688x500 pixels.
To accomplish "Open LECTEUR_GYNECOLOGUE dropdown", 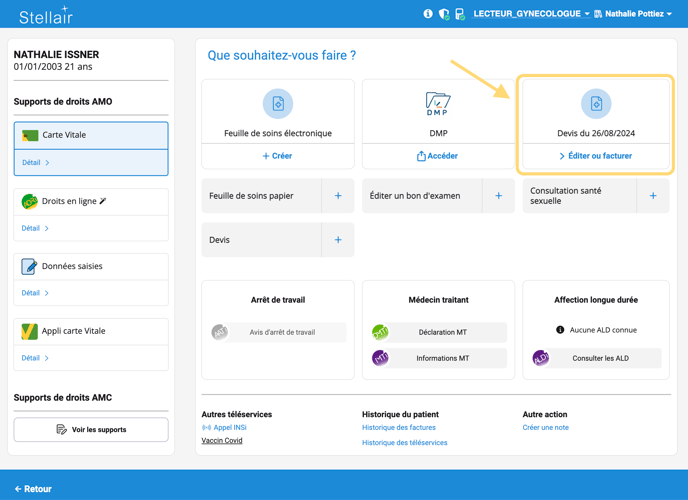I will [x=531, y=14].
